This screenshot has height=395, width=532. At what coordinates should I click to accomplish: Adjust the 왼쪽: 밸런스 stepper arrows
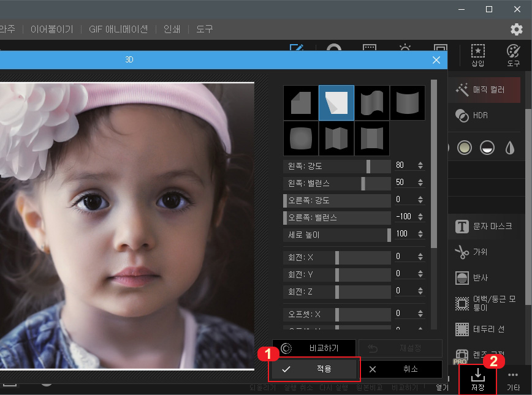click(420, 182)
